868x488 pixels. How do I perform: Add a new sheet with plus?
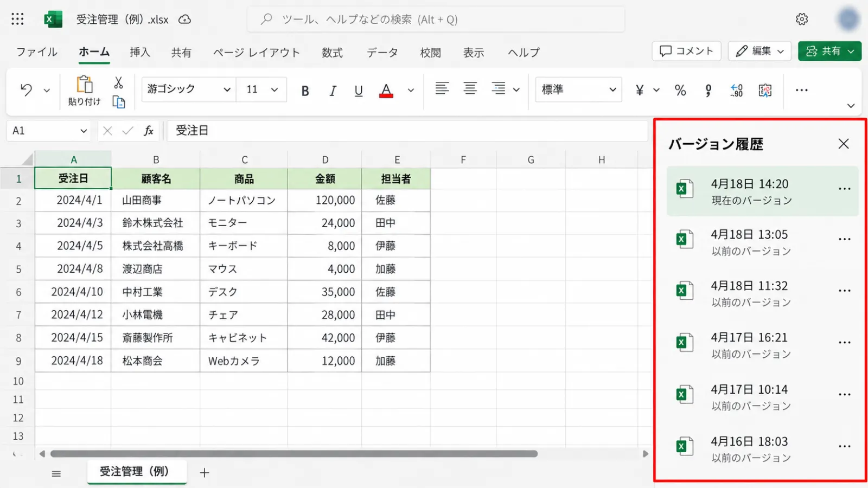(x=204, y=473)
